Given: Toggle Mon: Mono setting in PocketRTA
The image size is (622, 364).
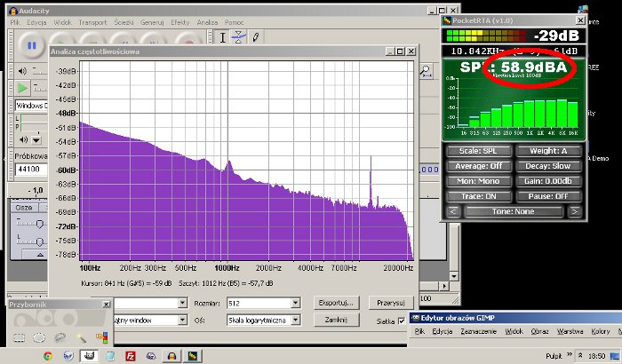Looking at the screenshot, I should tap(479, 181).
